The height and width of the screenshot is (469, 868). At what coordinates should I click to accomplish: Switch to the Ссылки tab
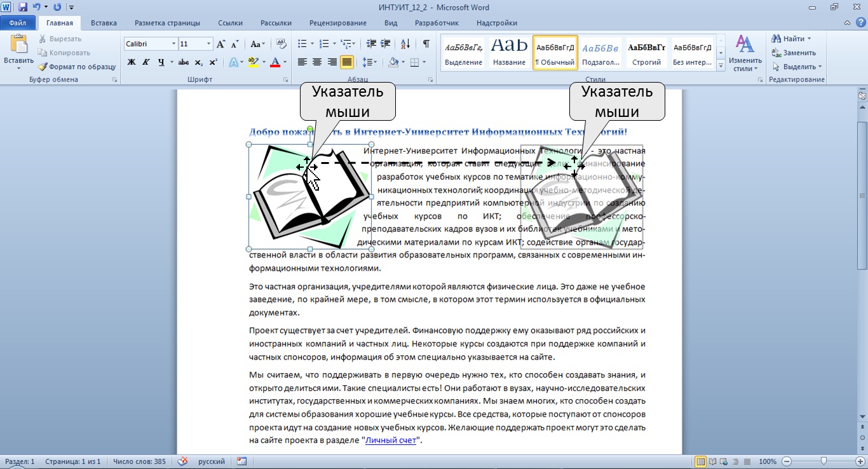(230, 23)
